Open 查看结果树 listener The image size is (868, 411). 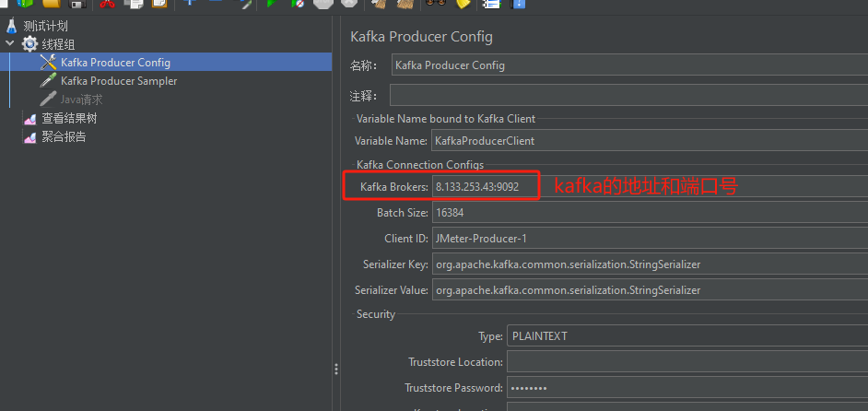pos(70,119)
